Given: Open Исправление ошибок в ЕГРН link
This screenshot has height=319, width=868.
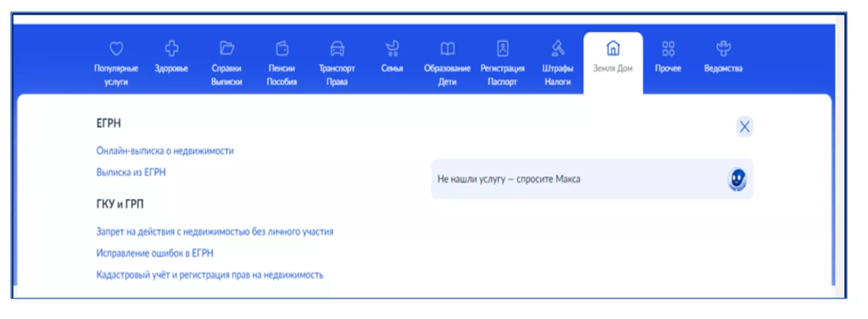Looking at the screenshot, I should [155, 253].
